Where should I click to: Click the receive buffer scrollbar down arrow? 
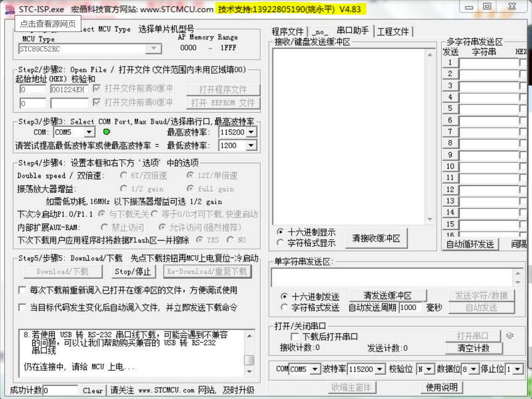click(430, 219)
